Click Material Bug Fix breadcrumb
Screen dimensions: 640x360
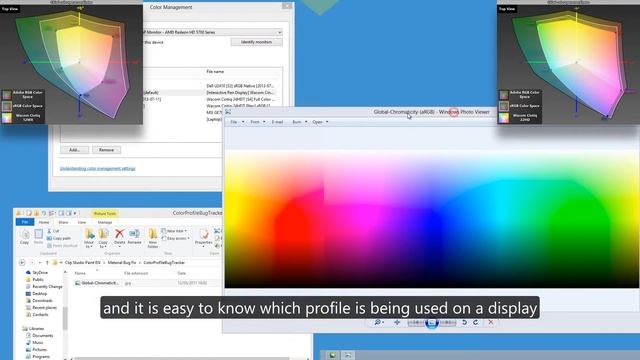tap(122, 263)
